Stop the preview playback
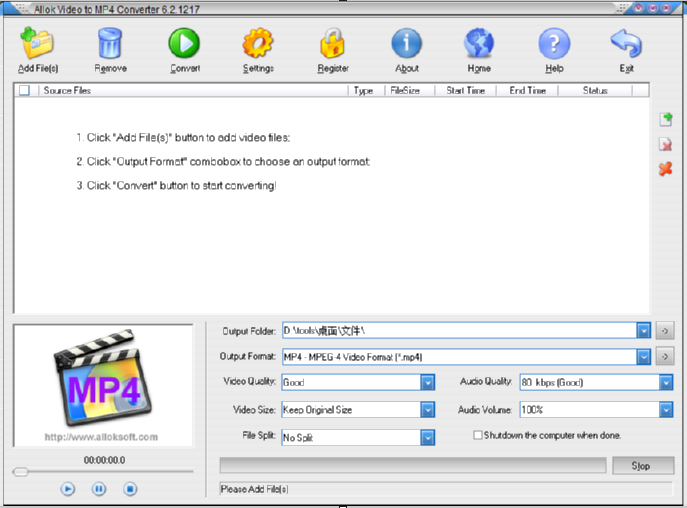This screenshot has width=687, height=508. pos(130,489)
